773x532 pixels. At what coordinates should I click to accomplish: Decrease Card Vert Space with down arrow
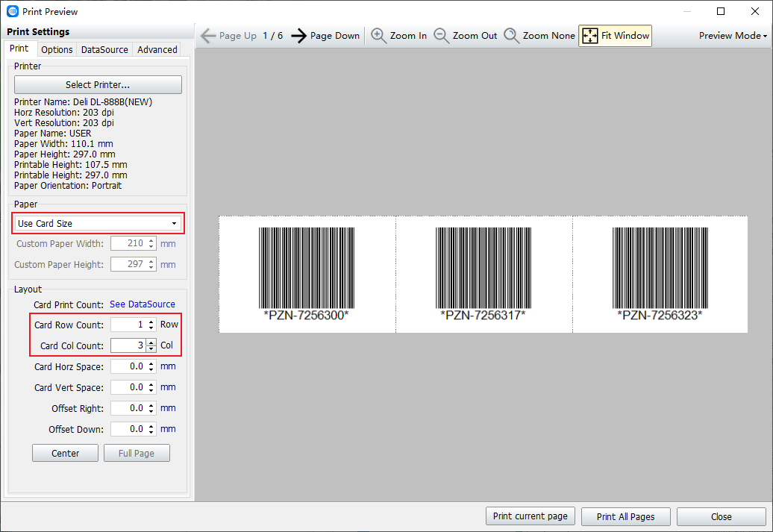tap(151, 390)
